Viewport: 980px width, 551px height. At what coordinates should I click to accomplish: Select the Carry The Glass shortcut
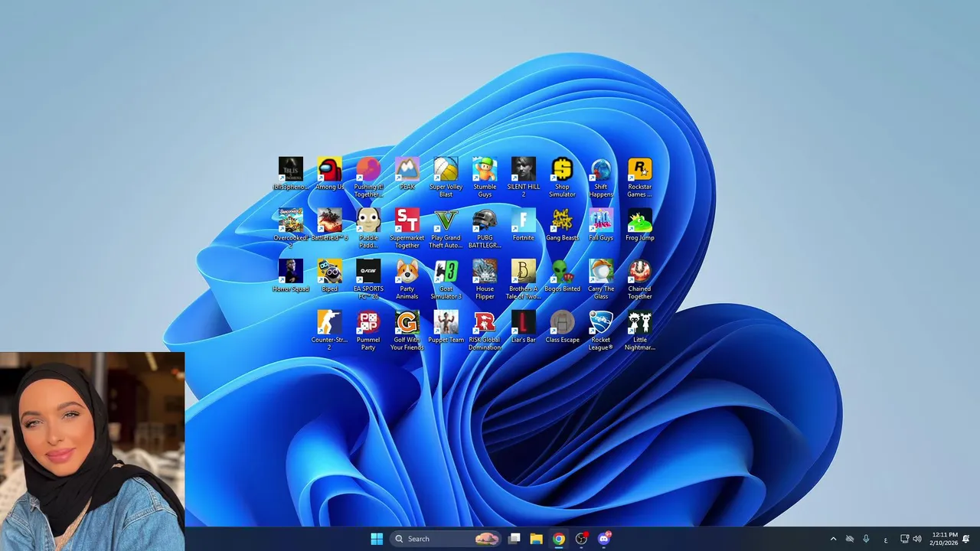coord(601,279)
